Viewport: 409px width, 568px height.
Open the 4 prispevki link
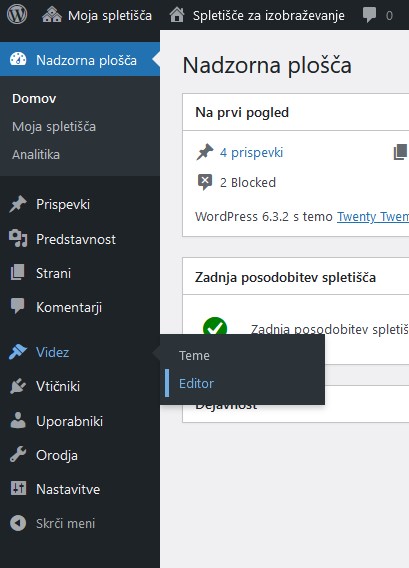[251, 153]
